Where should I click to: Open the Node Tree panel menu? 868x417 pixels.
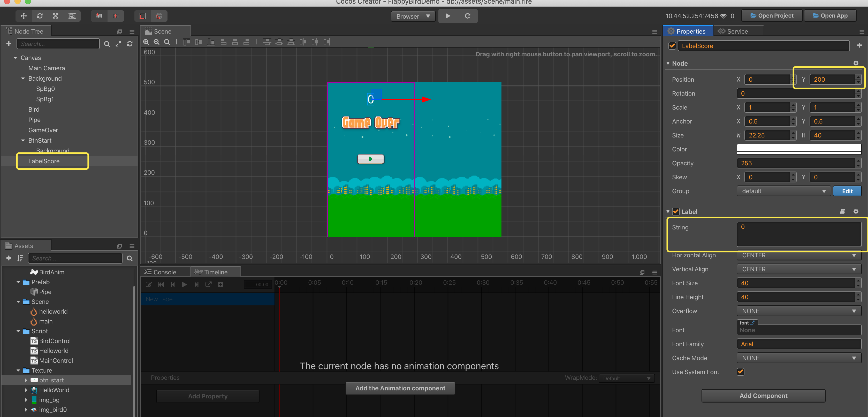coord(132,32)
